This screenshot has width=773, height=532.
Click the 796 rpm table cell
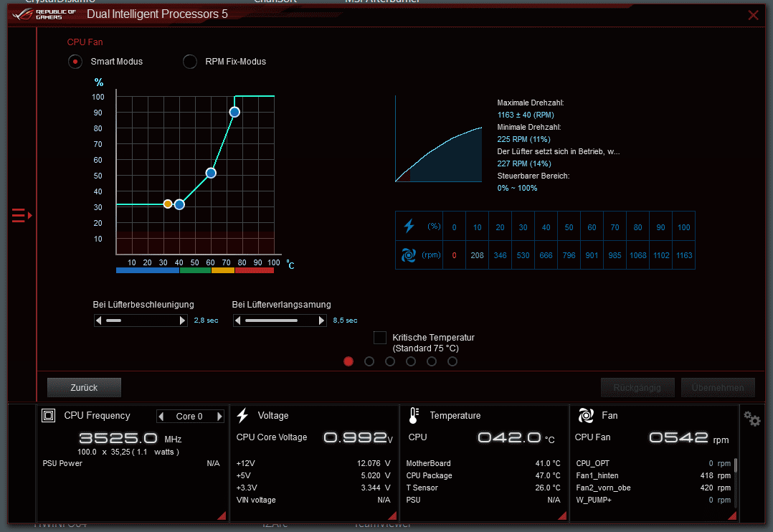[569, 255]
